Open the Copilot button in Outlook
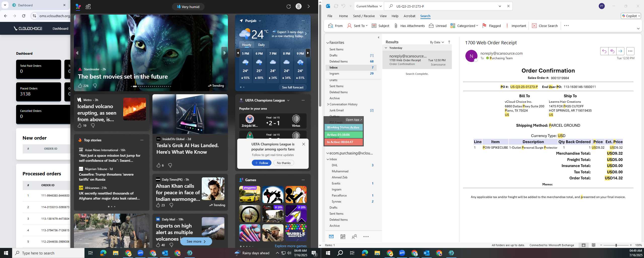The height and width of the screenshot is (258, 644). 631,16
